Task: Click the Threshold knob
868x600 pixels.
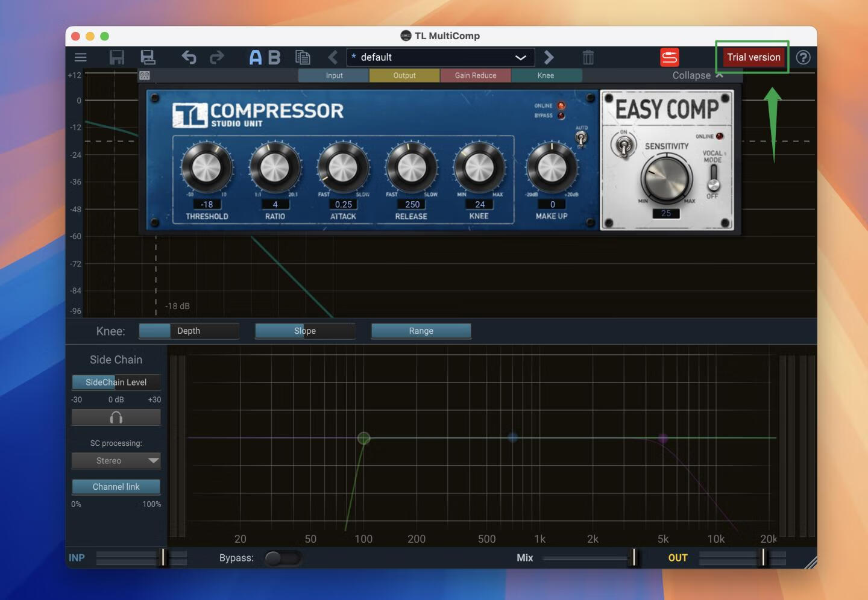Action: (x=207, y=167)
